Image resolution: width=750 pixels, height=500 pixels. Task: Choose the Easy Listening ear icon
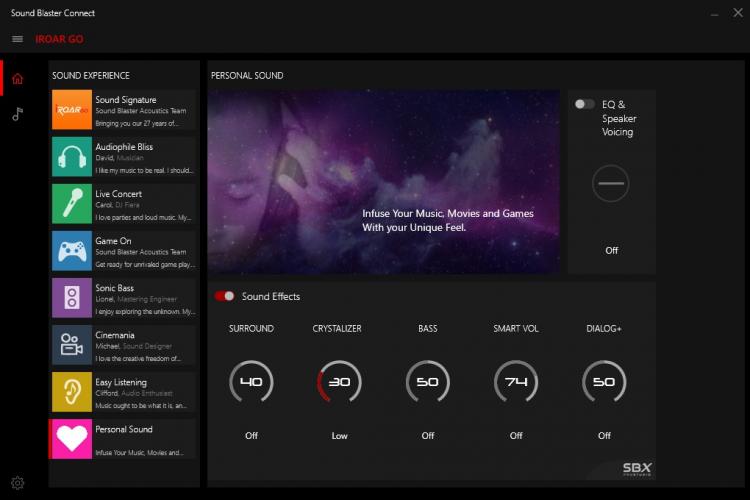pyautogui.click(x=72, y=392)
